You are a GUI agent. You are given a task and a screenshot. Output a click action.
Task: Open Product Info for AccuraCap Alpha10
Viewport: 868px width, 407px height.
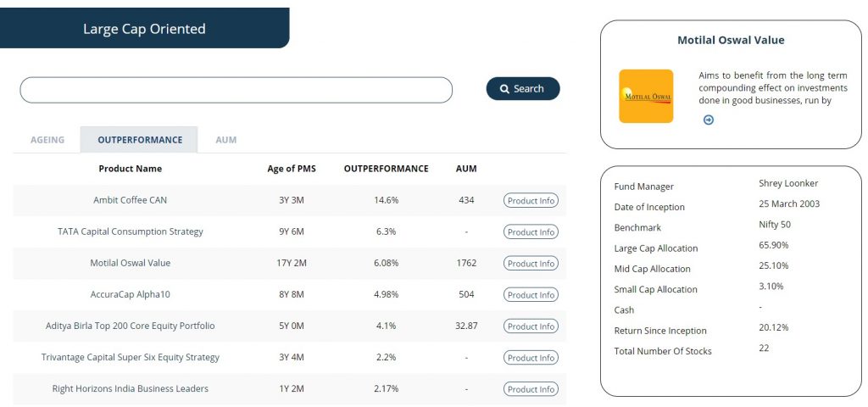point(531,295)
